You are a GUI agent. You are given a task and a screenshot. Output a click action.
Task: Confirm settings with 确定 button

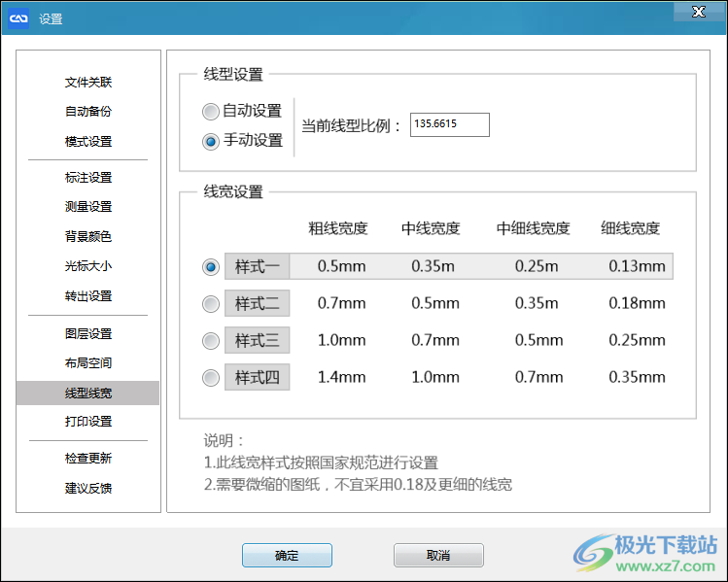(x=287, y=555)
